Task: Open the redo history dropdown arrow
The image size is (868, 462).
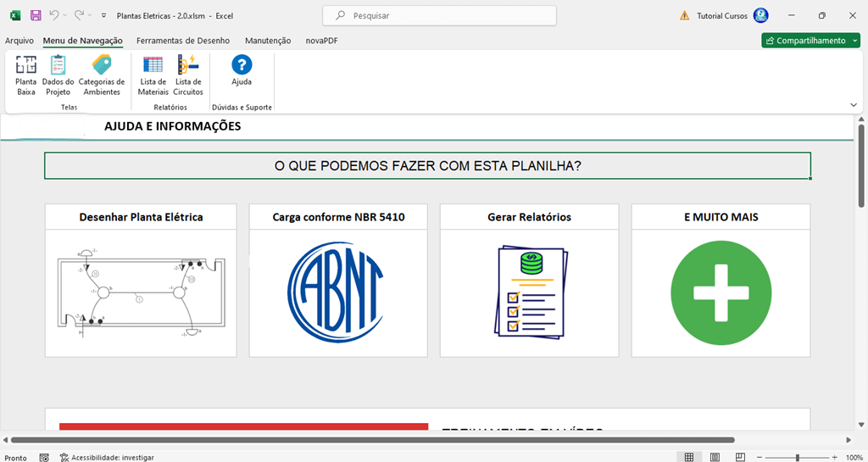Action: coord(90,16)
